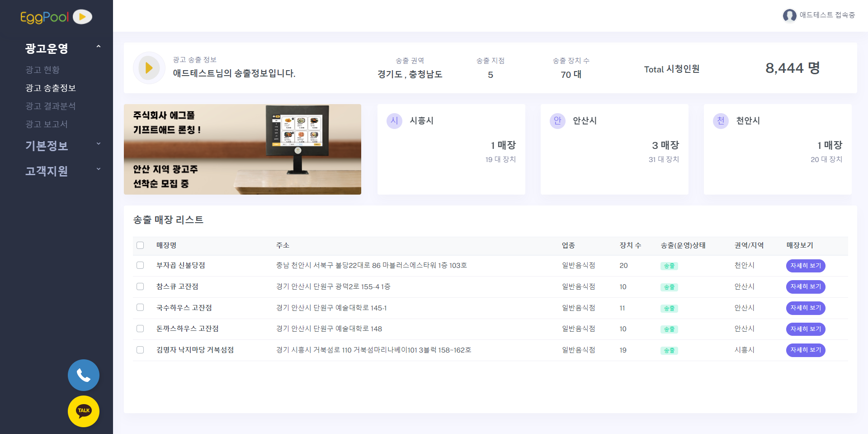Click the 시 badge on 시흥시 card
868x434 pixels.
click(x=394, y=121)
